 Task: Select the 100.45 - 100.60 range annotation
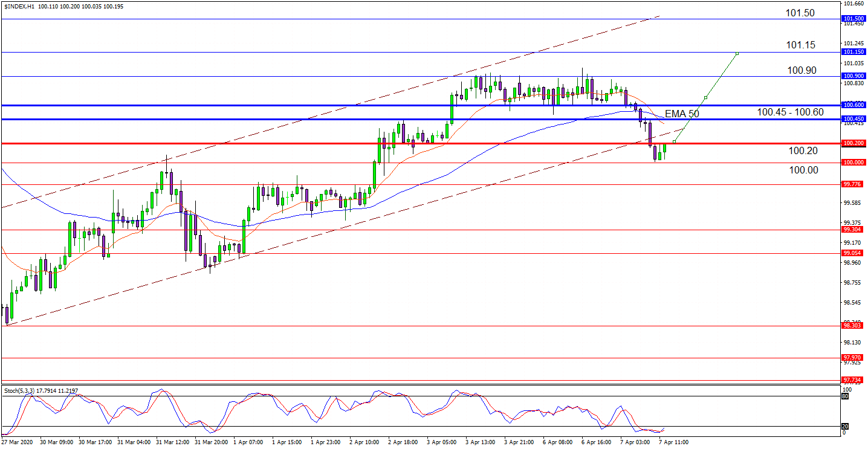[x=790, y=112]
